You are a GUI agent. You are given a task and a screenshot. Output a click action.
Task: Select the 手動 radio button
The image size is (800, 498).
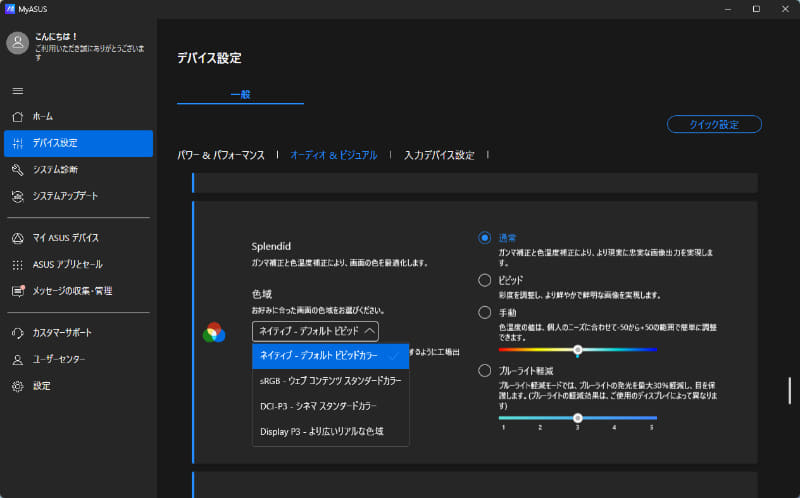[x=484, y=312]
